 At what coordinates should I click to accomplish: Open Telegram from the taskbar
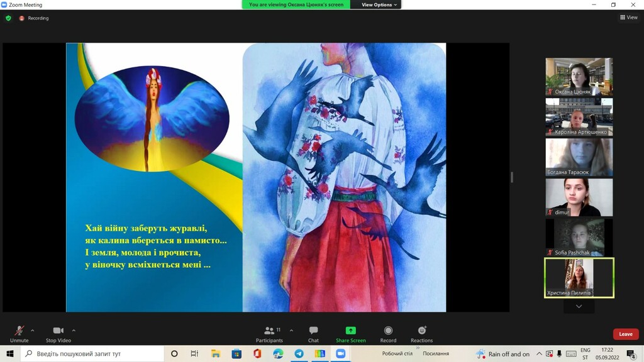(x=299, y=354)
